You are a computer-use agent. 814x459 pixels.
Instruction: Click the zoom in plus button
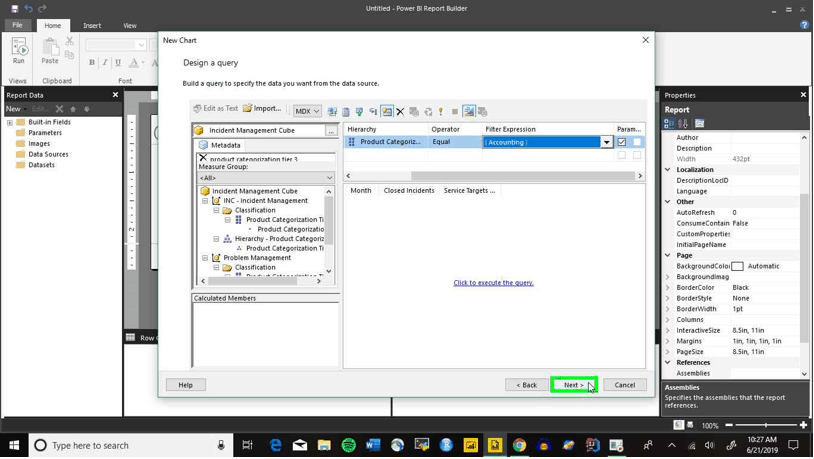point(803,425)
